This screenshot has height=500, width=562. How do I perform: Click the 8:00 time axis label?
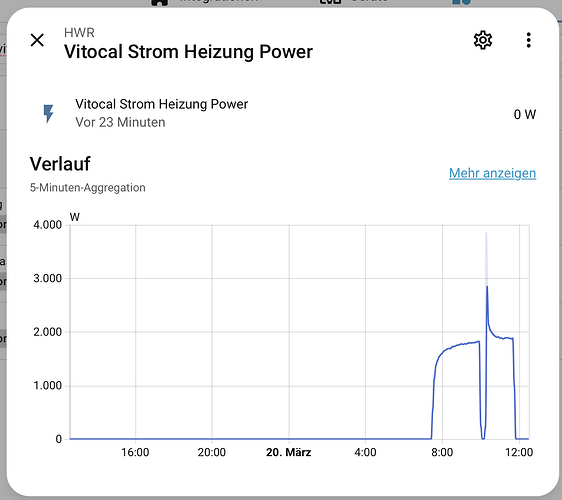(x=442, y=452)
